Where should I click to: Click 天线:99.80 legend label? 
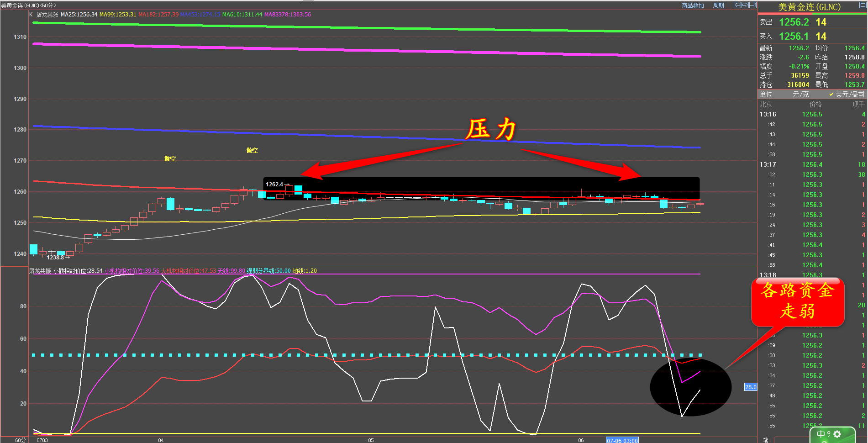pyautogui.click(x=231, y=271)
